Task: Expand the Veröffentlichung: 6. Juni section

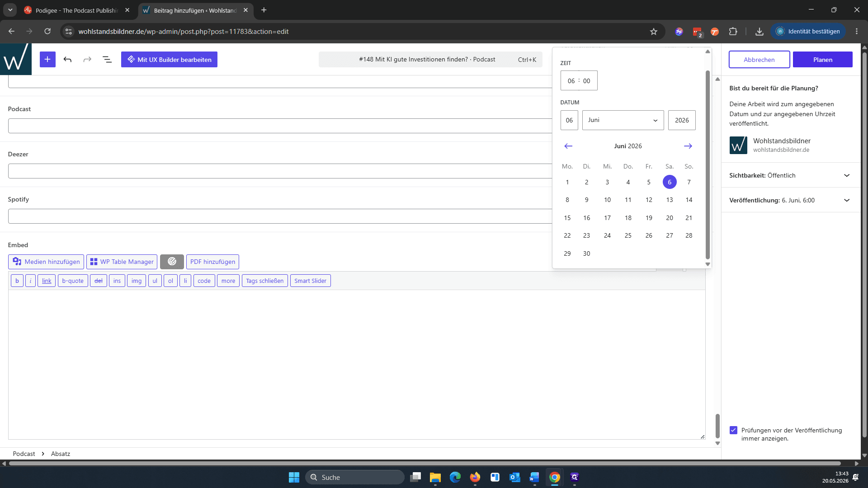Action: click(790, 200)
